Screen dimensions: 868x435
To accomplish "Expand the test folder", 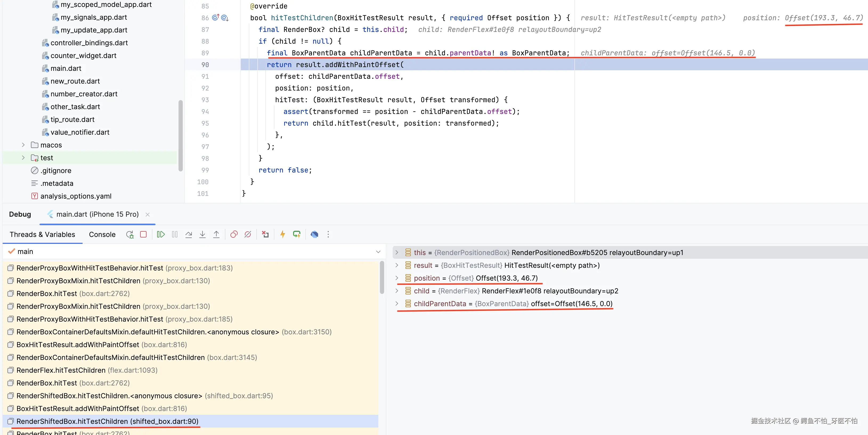I will coord(23,158).
